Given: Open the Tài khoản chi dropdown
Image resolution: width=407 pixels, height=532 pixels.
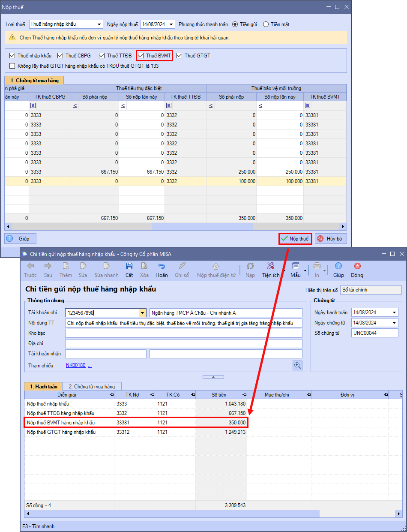Looking at the screenshot, I should click(x=142, y=313).
